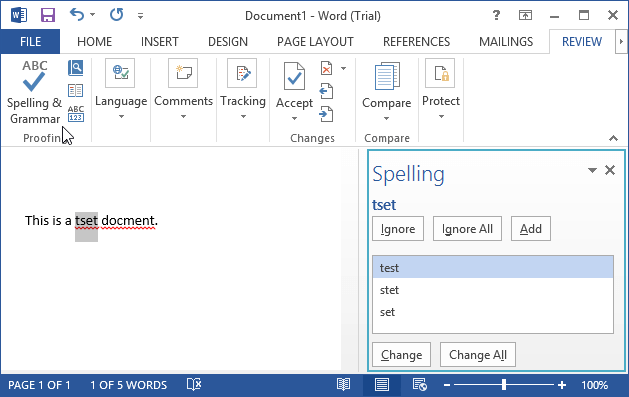Switch to the HOME tab

tap(94, 42)
